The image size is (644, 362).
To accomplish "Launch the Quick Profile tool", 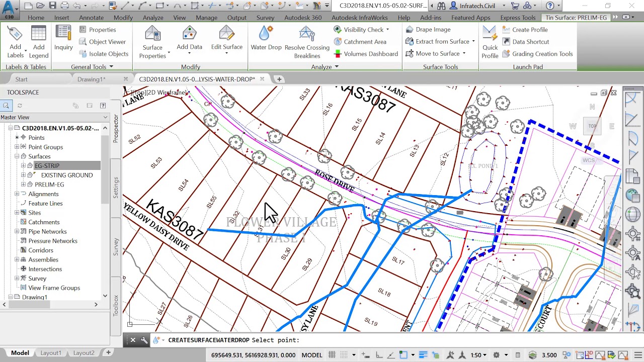I will (490, 42).
